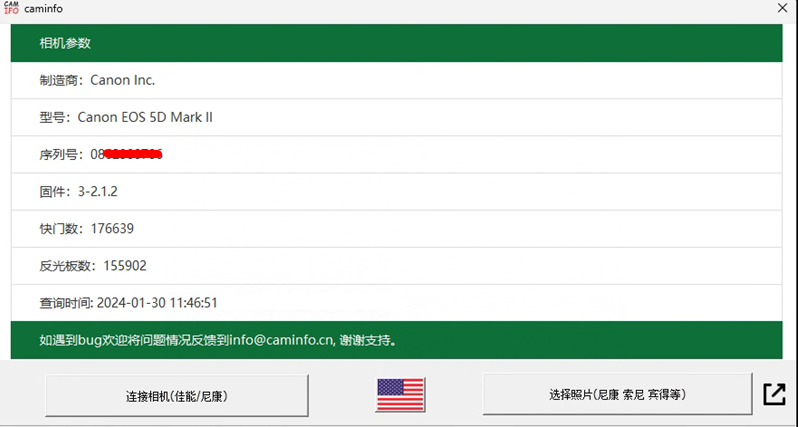Click the info@caminfo.cn feedback message

pos(396,340)
